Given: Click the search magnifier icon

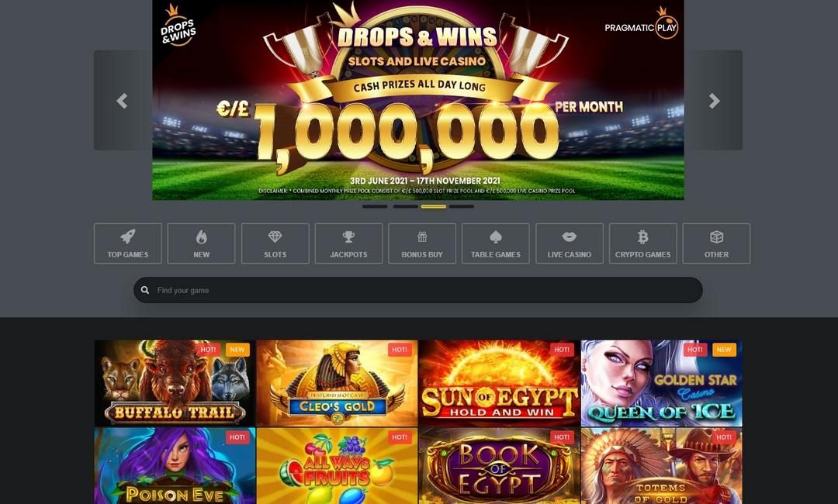Looking at the screenshot, I should (145, 290).
